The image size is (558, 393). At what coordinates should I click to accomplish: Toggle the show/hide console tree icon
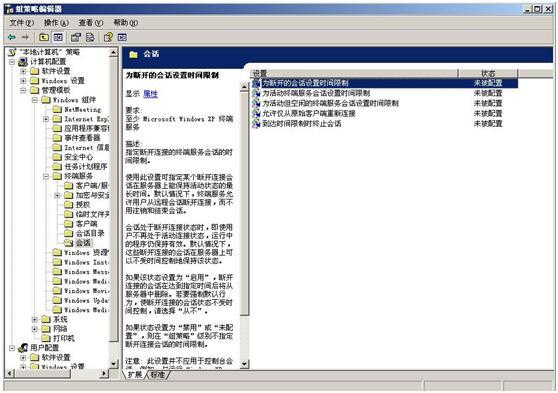58,37
